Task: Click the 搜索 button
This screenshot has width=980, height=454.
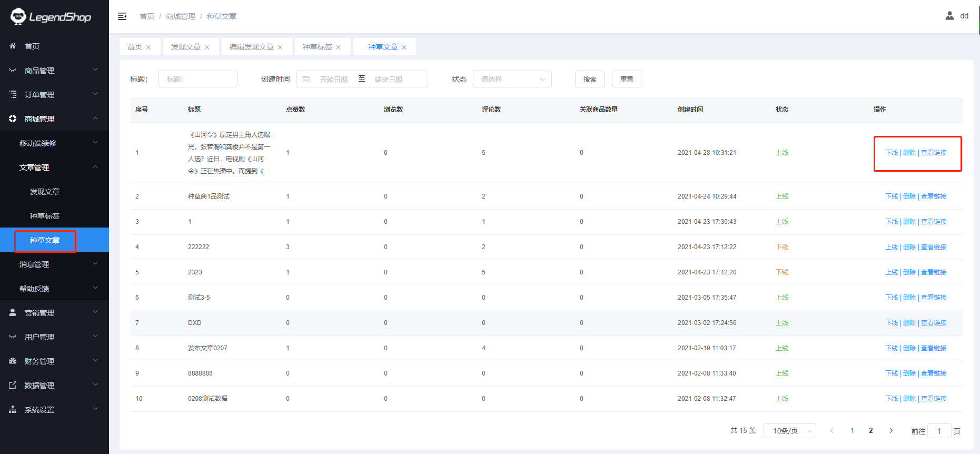Action: click(589, 79)
